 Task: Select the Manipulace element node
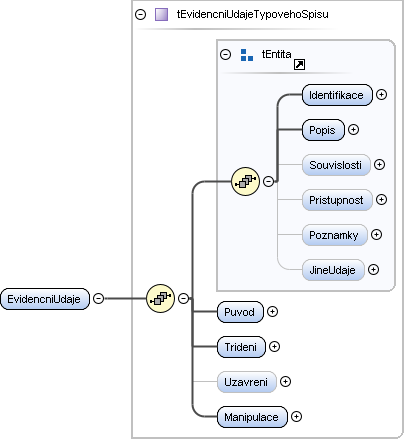pos(252,417)
